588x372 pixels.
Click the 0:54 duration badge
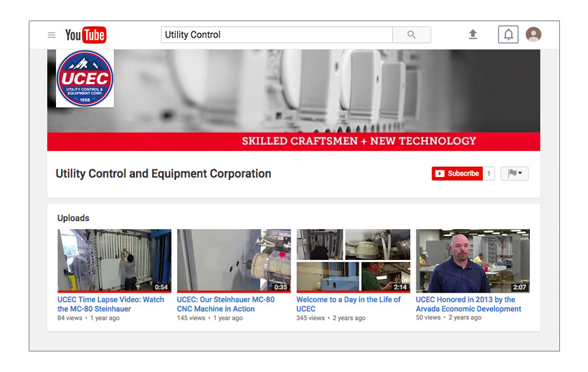point(161,287)
